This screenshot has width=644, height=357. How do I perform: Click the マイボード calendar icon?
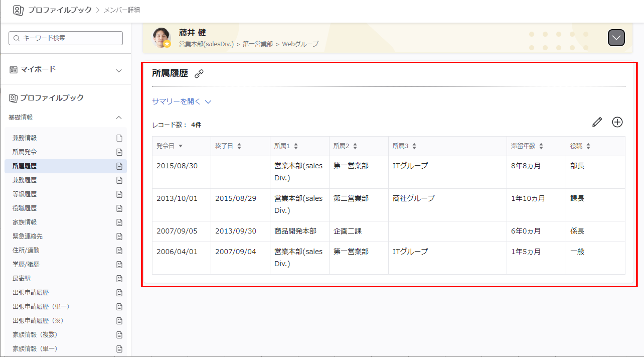pos(13,70)
